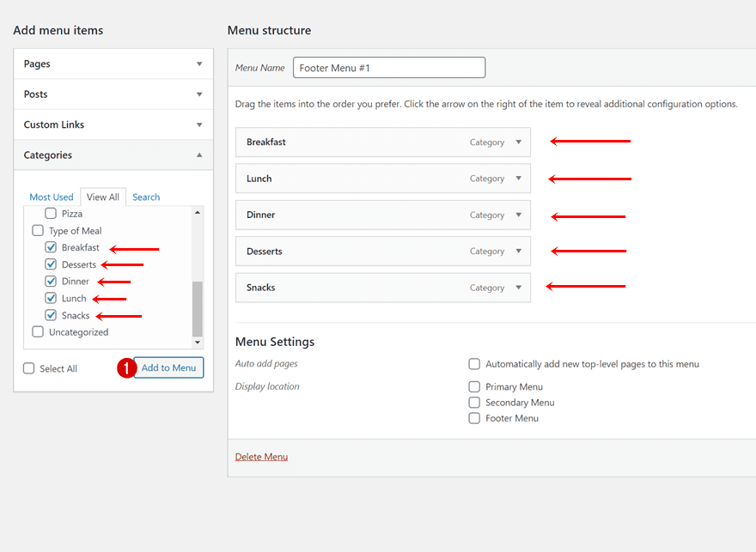This screenshot has width=756, height=552.
Task: Enable the Select All option
Action: pyautogui.click(x=28, y=367)
